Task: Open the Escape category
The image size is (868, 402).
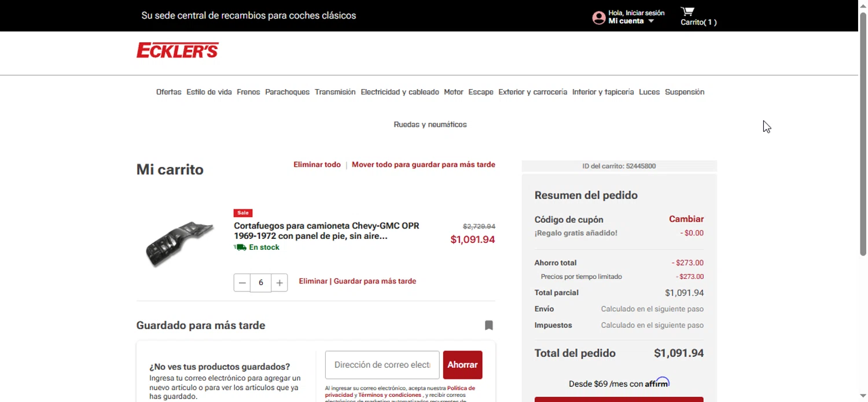Action: point(481,92)
